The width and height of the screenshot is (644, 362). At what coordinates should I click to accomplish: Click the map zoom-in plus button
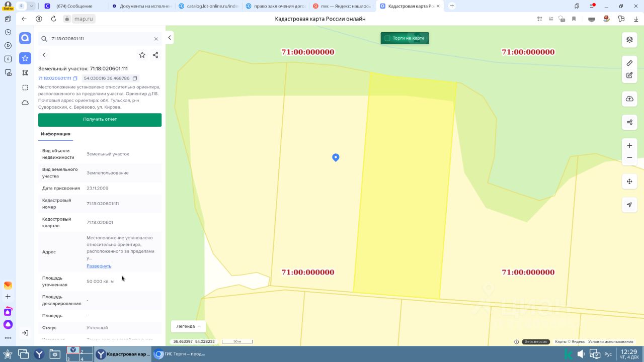click(629, 146)
